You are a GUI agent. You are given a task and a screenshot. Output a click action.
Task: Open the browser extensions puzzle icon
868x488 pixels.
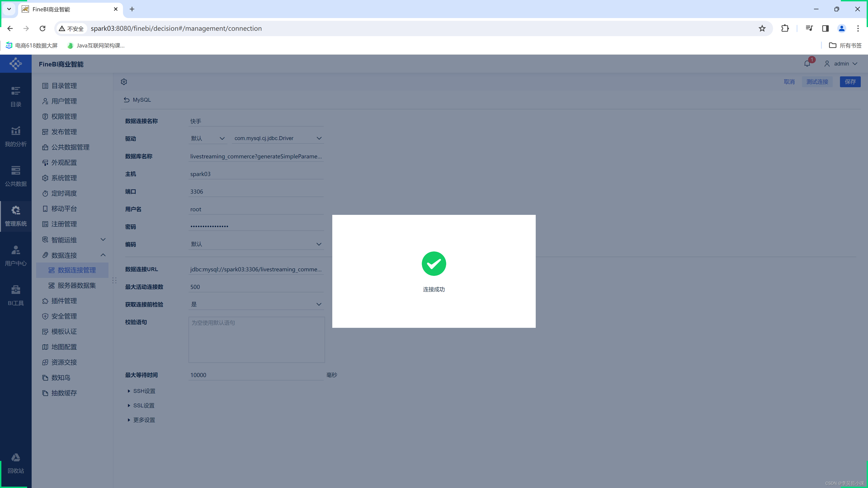pyautogui.click(x=785, y=28)
